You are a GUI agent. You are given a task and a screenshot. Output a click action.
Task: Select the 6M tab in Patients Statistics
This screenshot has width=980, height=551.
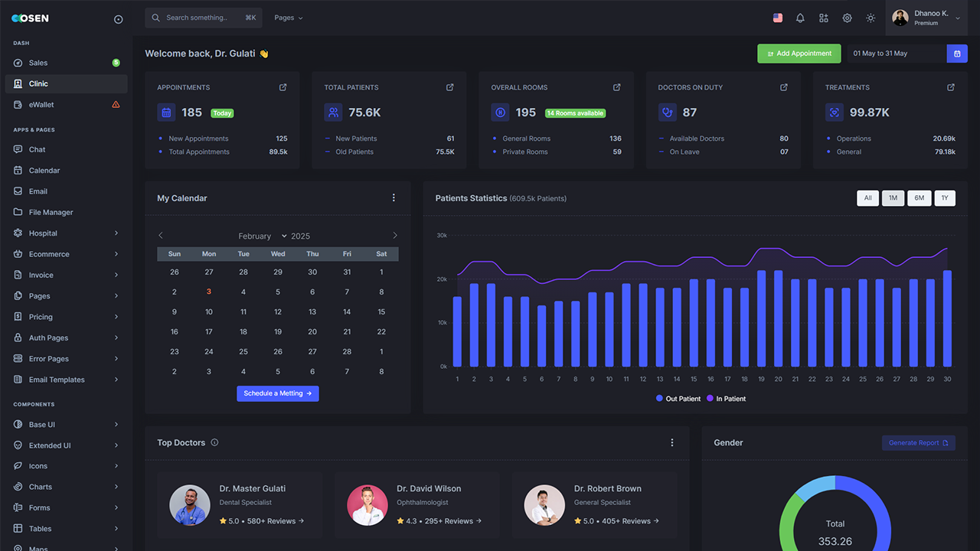click(919, 197)
